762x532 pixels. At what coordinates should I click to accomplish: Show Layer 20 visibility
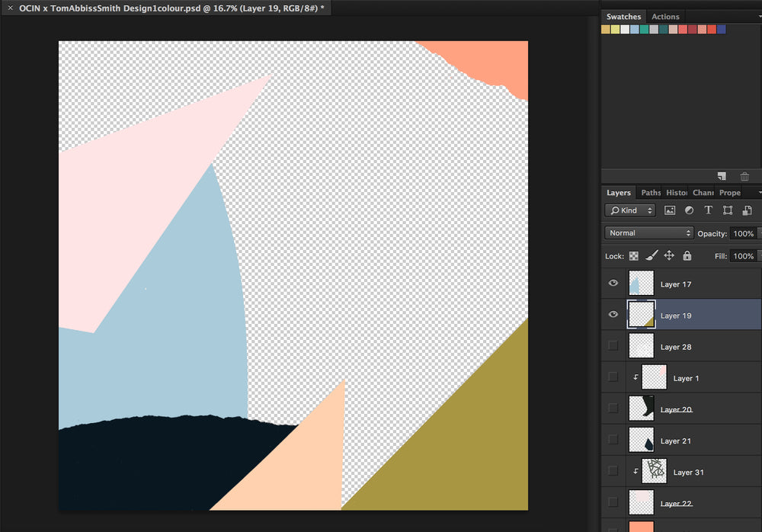point(613,408)
